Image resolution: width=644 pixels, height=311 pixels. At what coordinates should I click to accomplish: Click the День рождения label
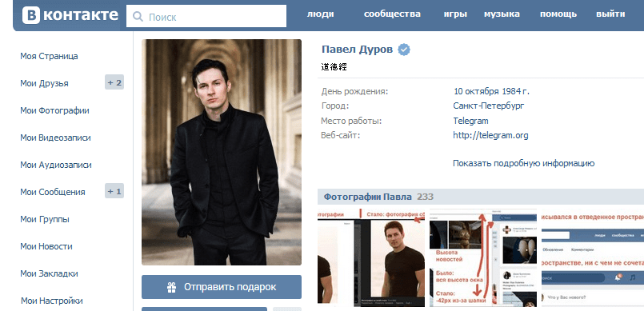coord(355,91)
